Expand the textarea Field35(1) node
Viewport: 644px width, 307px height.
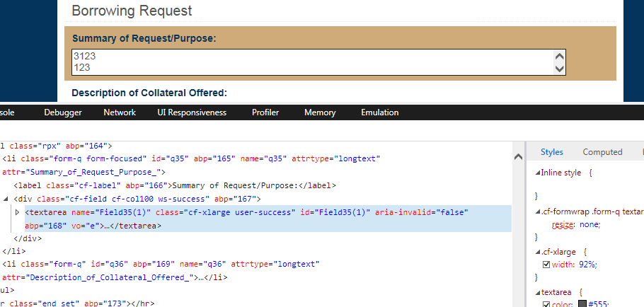(x=17, y=213)
